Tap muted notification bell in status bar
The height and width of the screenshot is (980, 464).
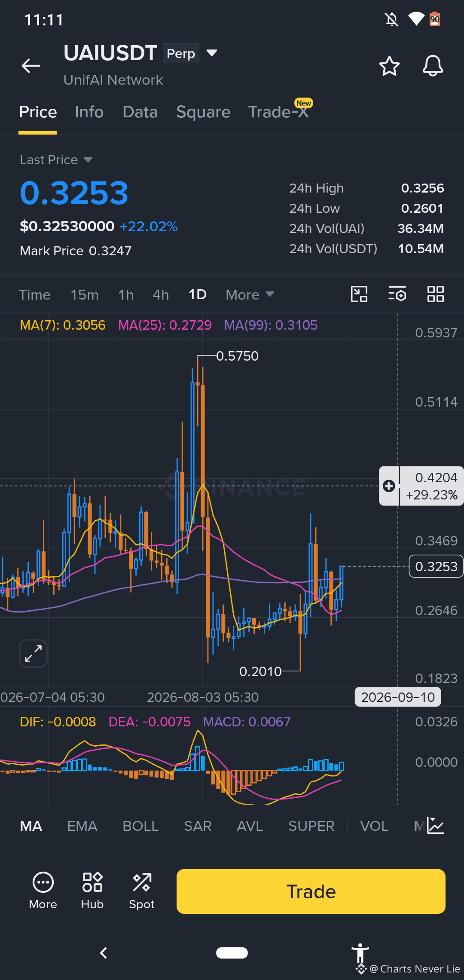point(391,19)
